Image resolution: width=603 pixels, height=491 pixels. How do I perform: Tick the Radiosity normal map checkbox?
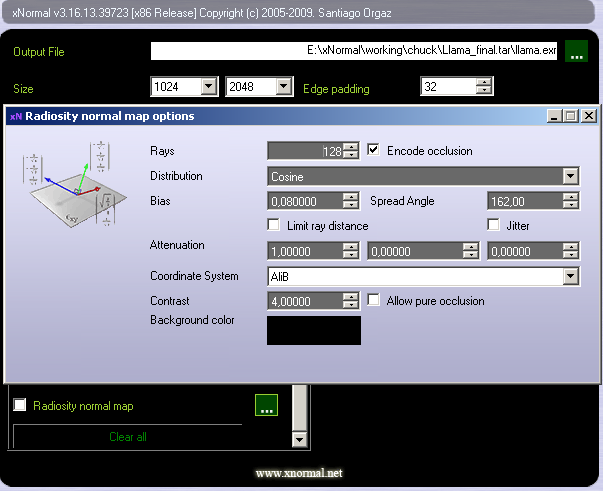coord(20,406)
